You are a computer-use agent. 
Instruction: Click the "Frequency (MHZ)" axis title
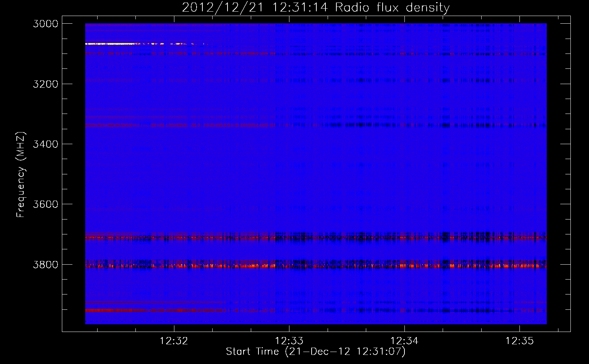point(21,174)
